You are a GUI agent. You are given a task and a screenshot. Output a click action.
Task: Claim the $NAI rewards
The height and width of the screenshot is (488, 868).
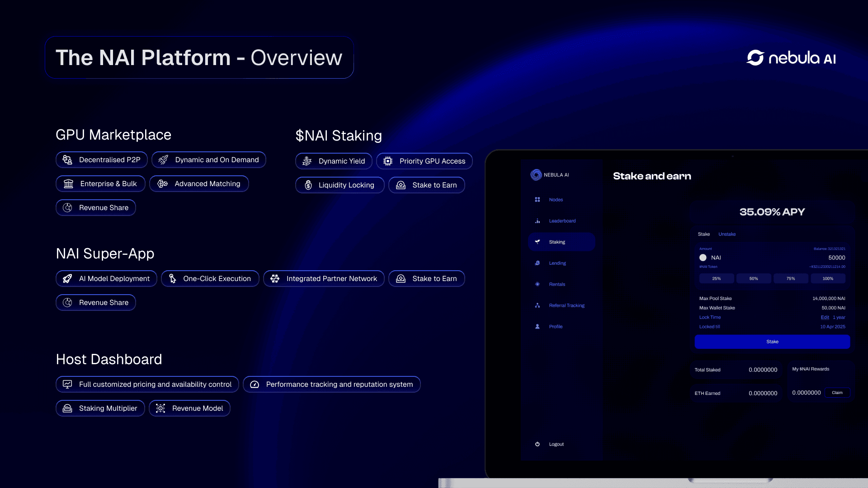click(x=837, y=393)
